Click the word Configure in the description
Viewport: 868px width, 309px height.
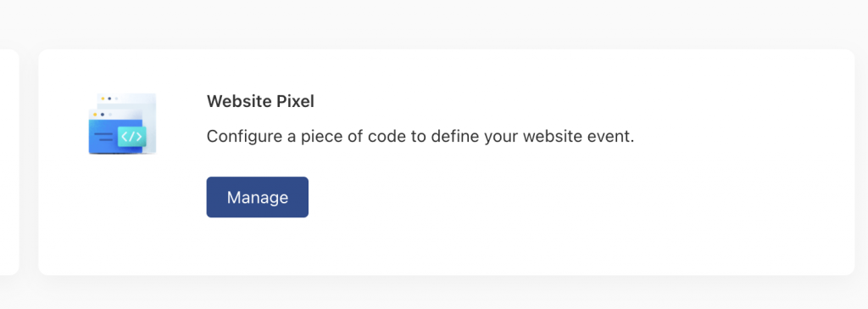click(x=244, y=137)
